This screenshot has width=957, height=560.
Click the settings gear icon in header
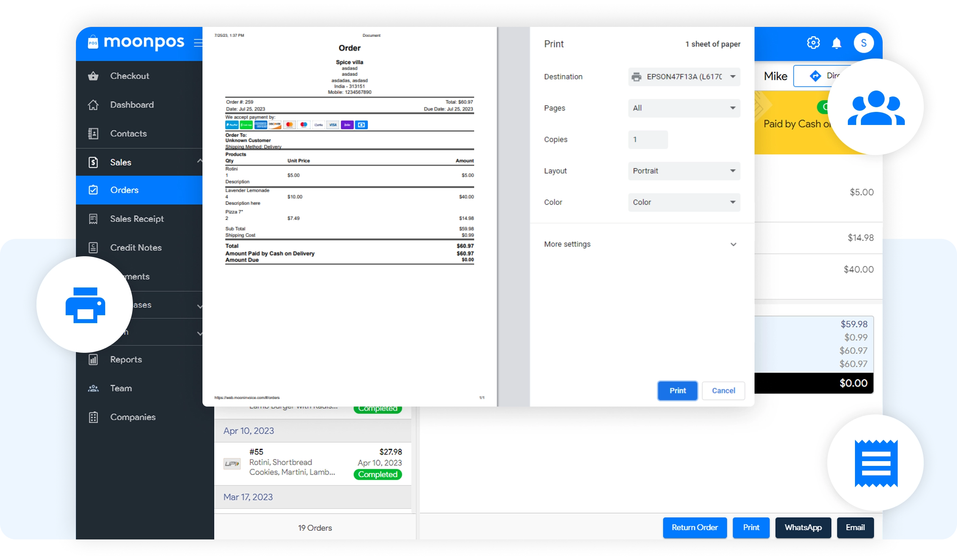click(813, 43)
